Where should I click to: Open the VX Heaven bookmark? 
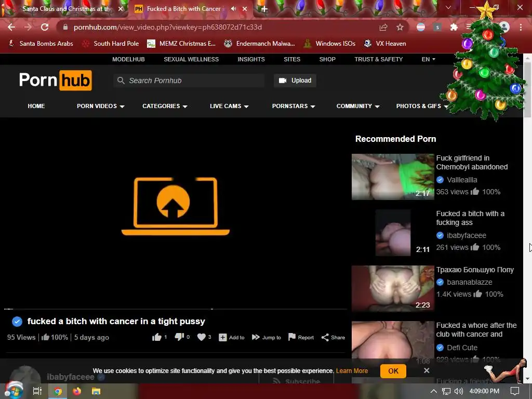(x=385, y=44)
